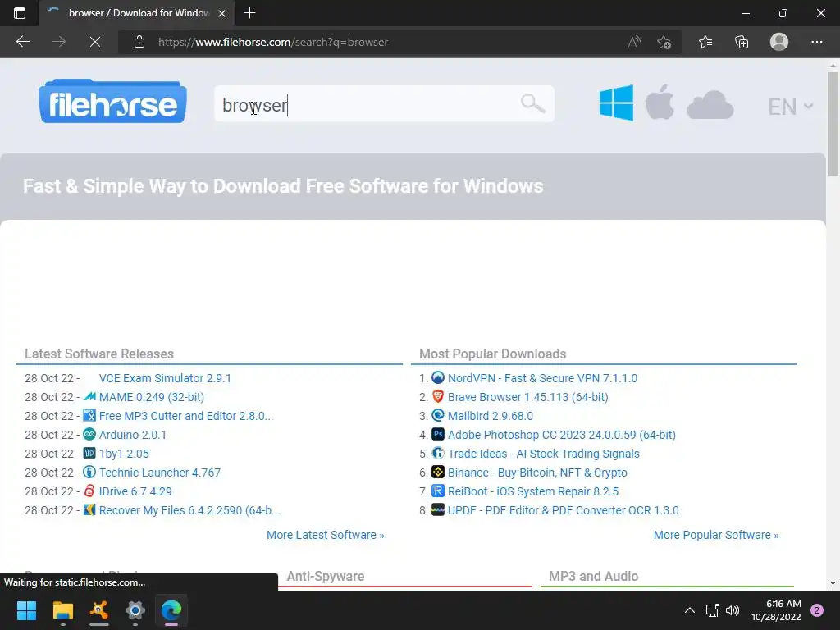
Task: Open IDrive 6.7.4.29 link
Action: (135, 491)
